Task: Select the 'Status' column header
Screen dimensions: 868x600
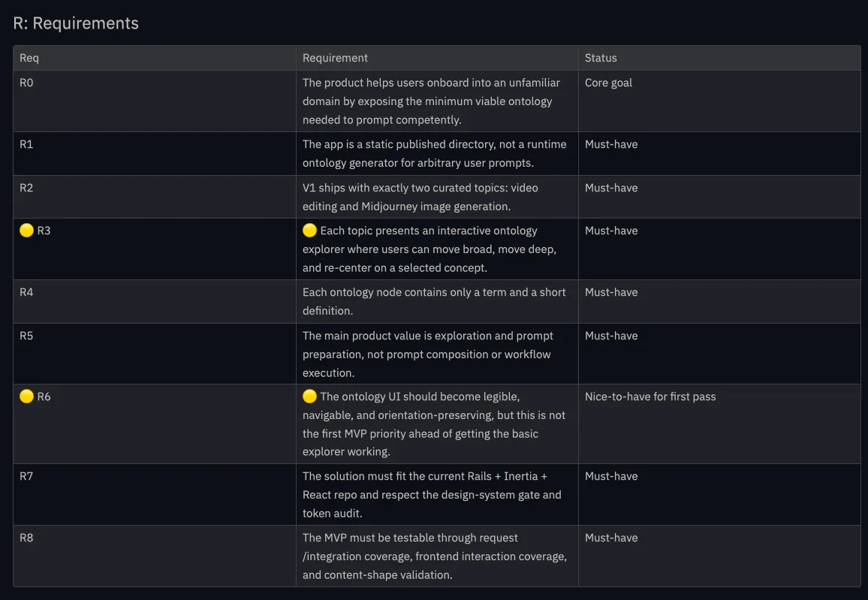Action: pos(601,58)
